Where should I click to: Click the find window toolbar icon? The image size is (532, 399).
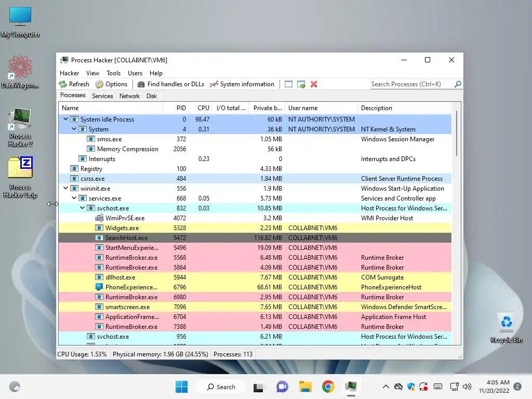288,84
